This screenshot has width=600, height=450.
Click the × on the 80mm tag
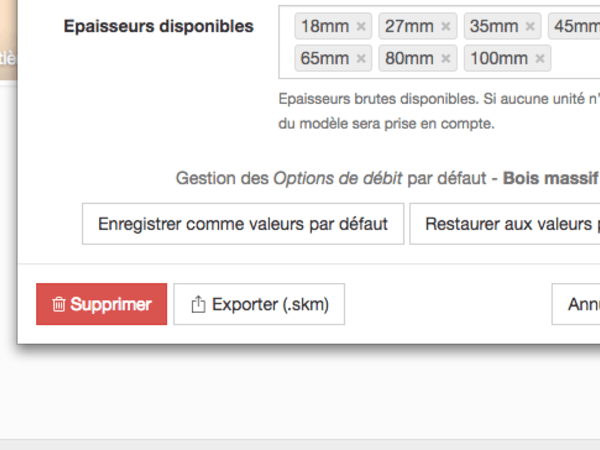pyautogui.click(x=445, y=59)
